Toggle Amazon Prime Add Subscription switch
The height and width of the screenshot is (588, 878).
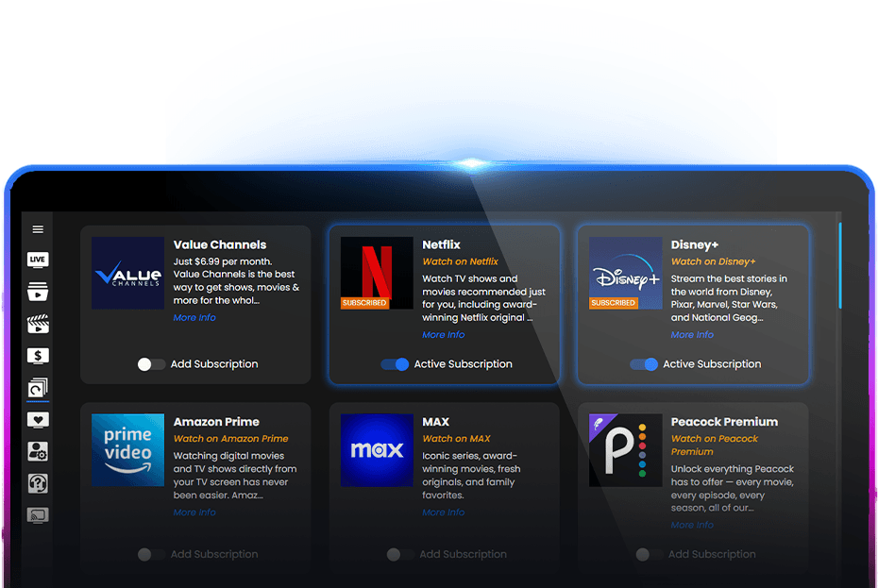150,555
